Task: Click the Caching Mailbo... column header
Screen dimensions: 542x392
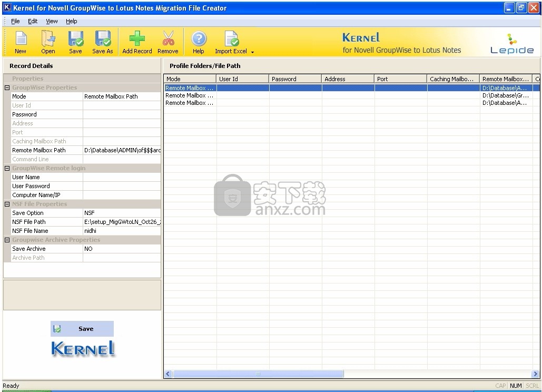Action: [453, 79]
